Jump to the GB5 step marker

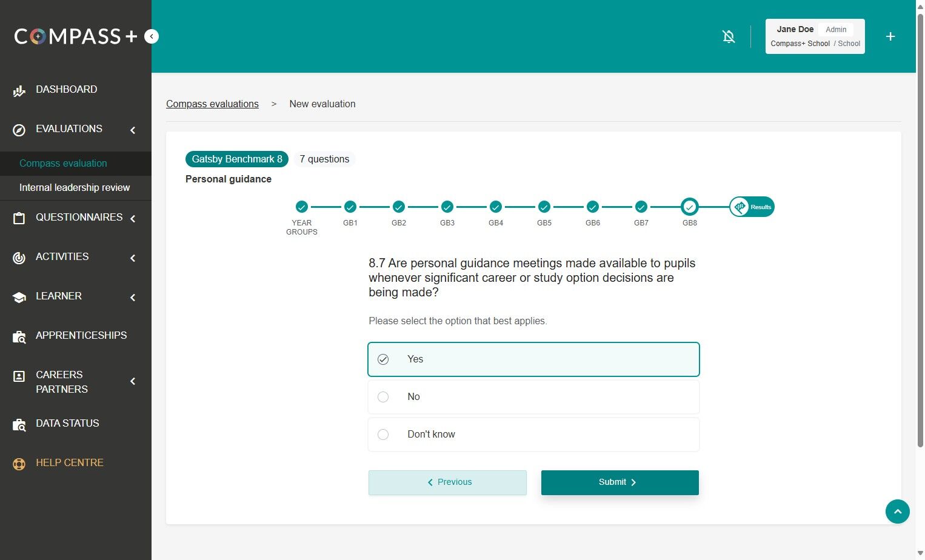[544, 207]
